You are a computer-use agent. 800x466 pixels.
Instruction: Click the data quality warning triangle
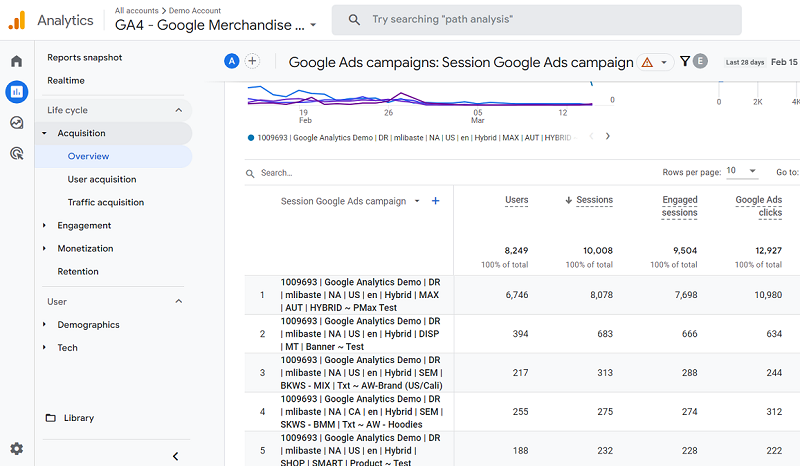(647, 62)
